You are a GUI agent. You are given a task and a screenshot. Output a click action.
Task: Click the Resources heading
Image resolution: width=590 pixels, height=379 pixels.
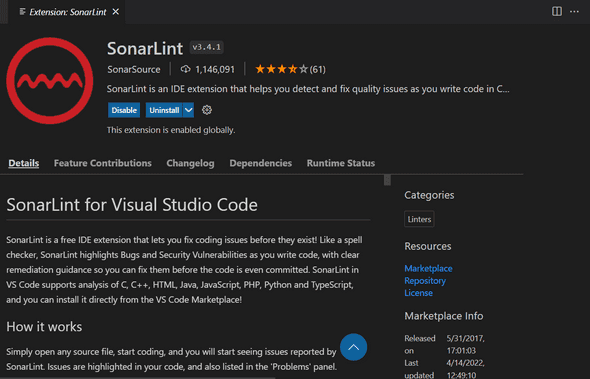427,246
